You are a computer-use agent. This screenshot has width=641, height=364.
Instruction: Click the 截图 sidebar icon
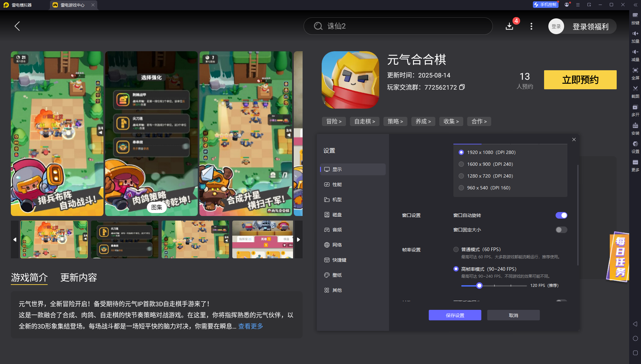point(635,92)
